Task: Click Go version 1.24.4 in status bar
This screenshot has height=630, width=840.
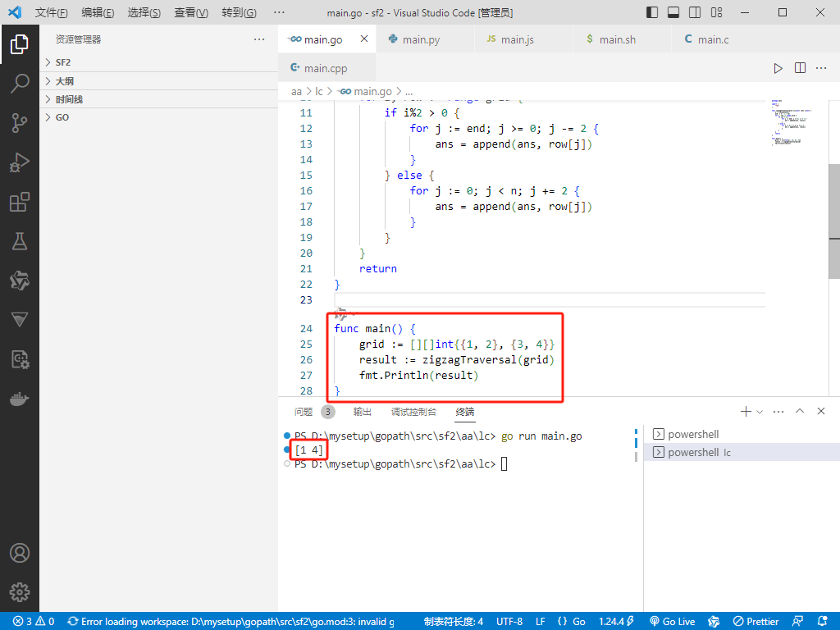Action: pos(617,622)
